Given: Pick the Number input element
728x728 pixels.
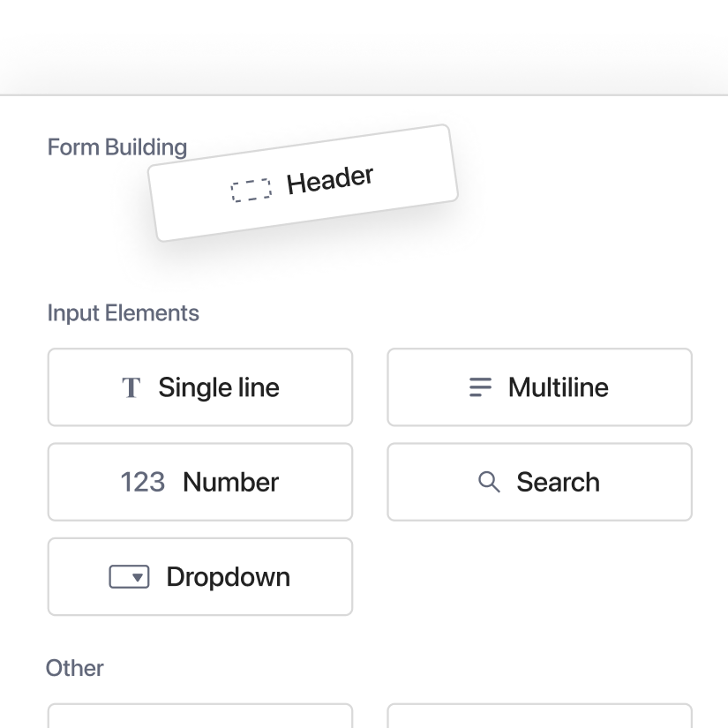Looking at the screenshot, I should point(200,482).
